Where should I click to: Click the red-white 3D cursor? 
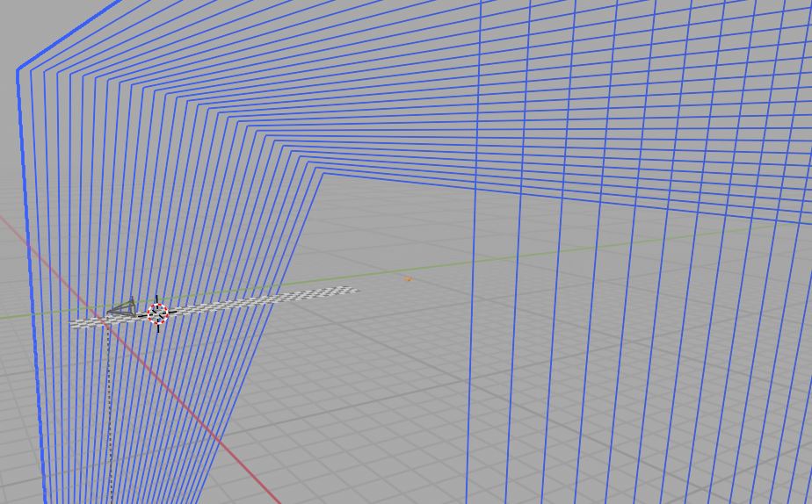158,313
